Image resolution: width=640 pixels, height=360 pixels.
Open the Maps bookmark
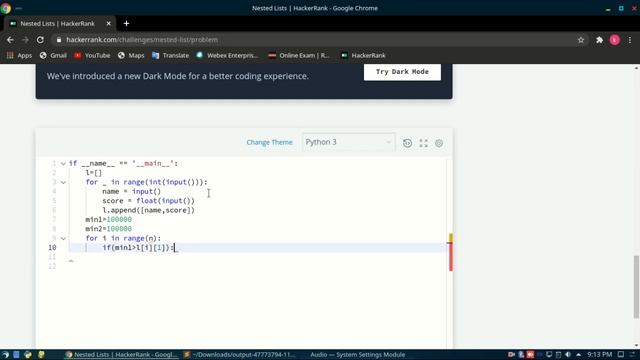click(x=131, y=56)
